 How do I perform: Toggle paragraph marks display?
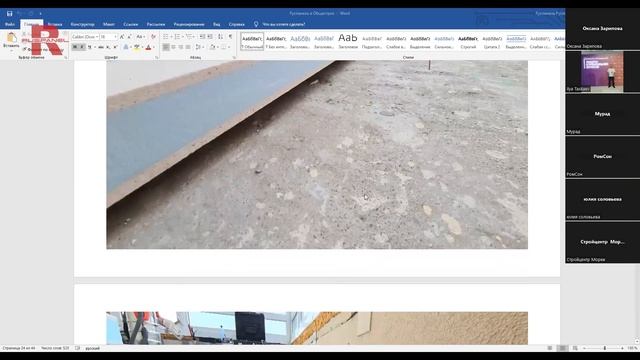[230, 37]
